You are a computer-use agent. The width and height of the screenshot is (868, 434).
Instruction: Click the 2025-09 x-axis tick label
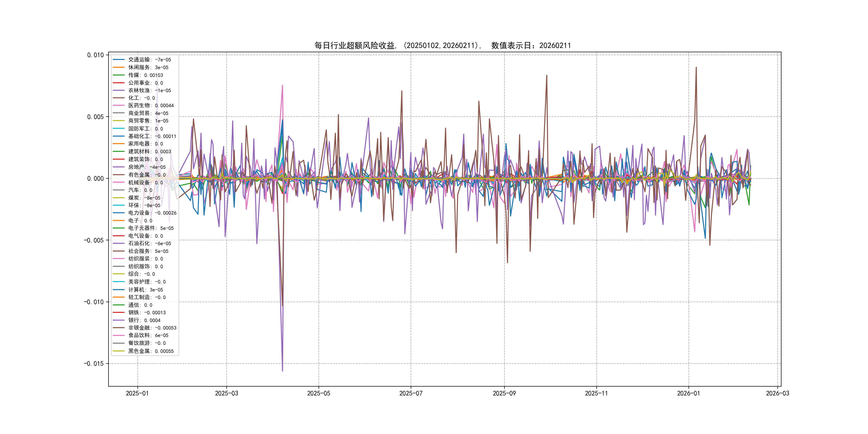click(504, 394)
